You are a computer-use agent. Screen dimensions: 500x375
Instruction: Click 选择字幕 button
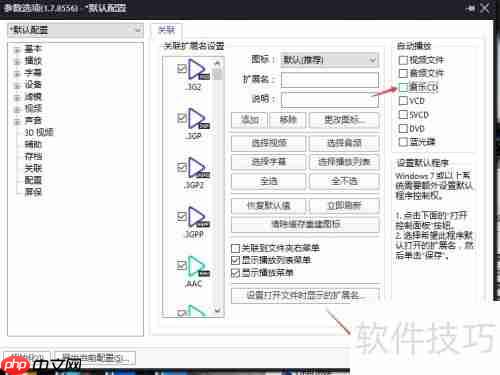(x=268, y=162)
